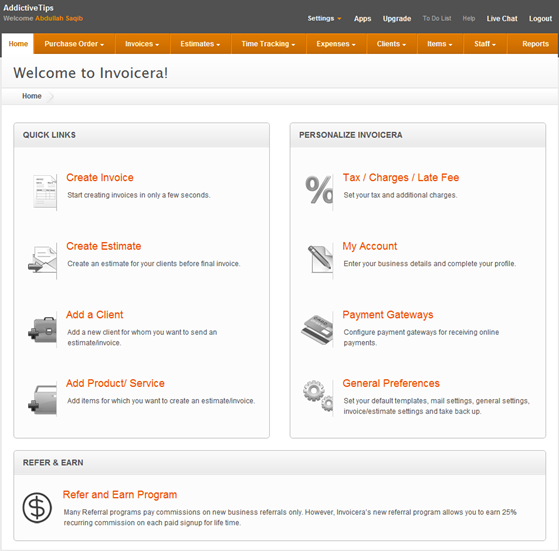Select the Home navigation tab

click(18, 44)
